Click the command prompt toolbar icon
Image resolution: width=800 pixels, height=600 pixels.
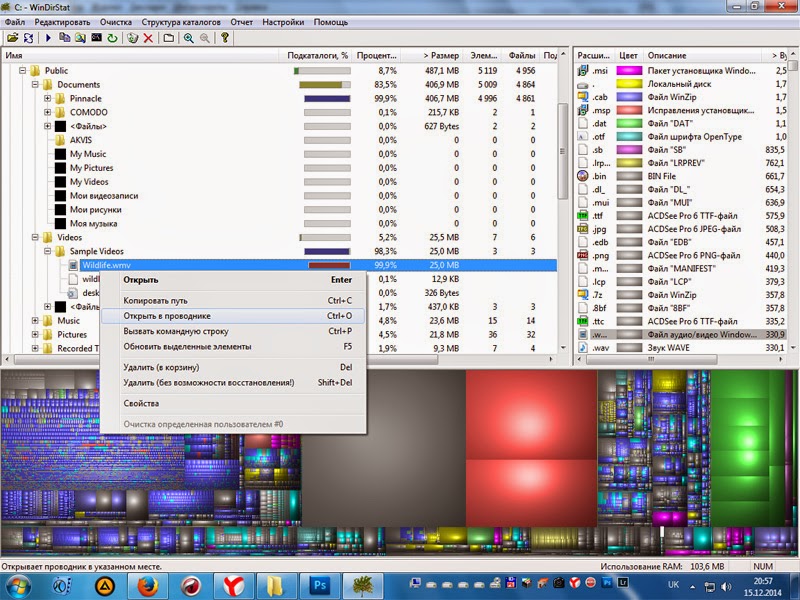pos(96,38)
